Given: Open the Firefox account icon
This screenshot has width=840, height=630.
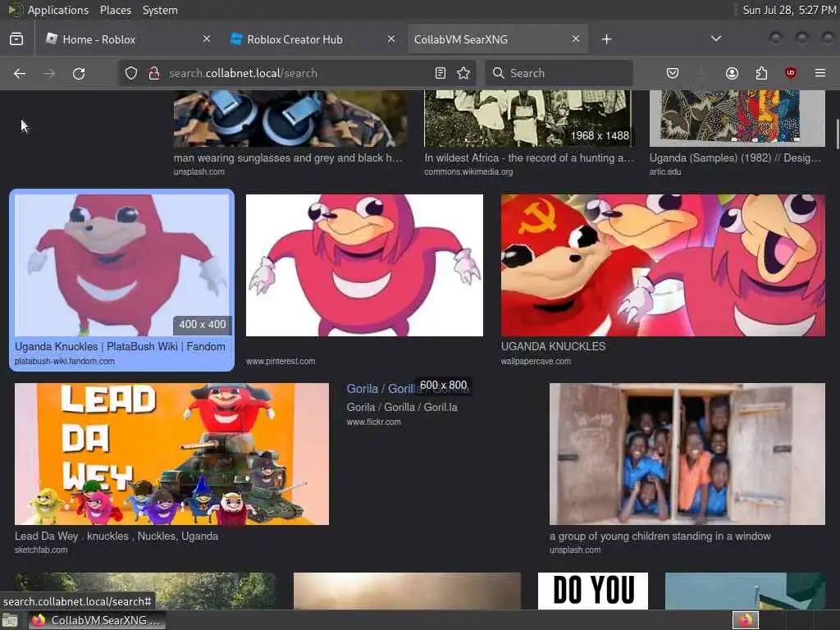Looking at the screenshot, I should [x=732, y=73].
